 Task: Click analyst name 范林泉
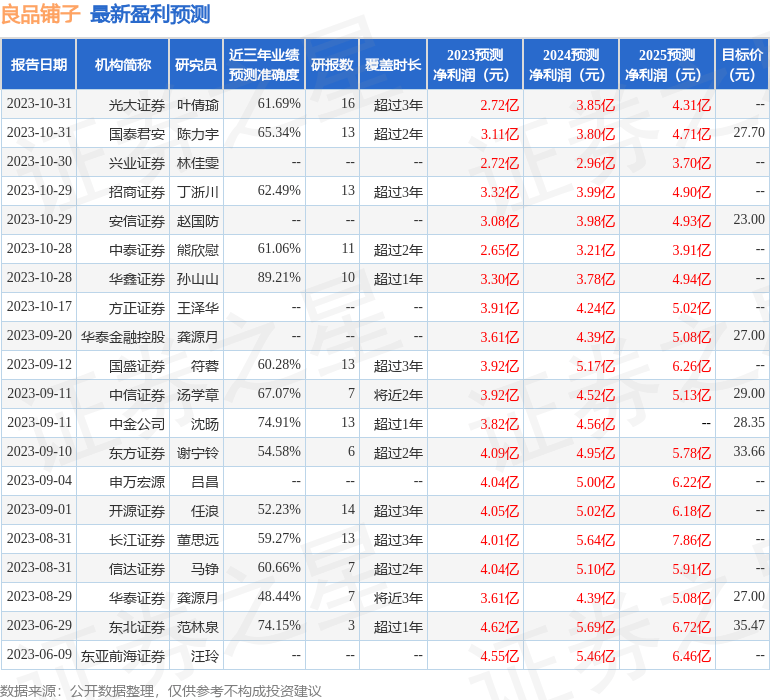tap(197, 627)
